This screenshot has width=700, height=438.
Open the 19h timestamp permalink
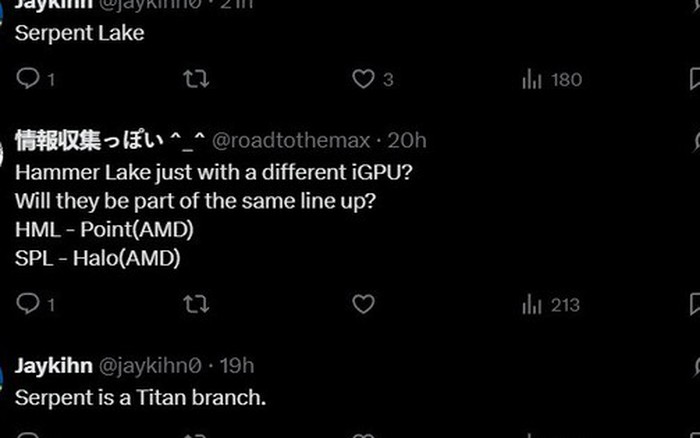point(237,365)
